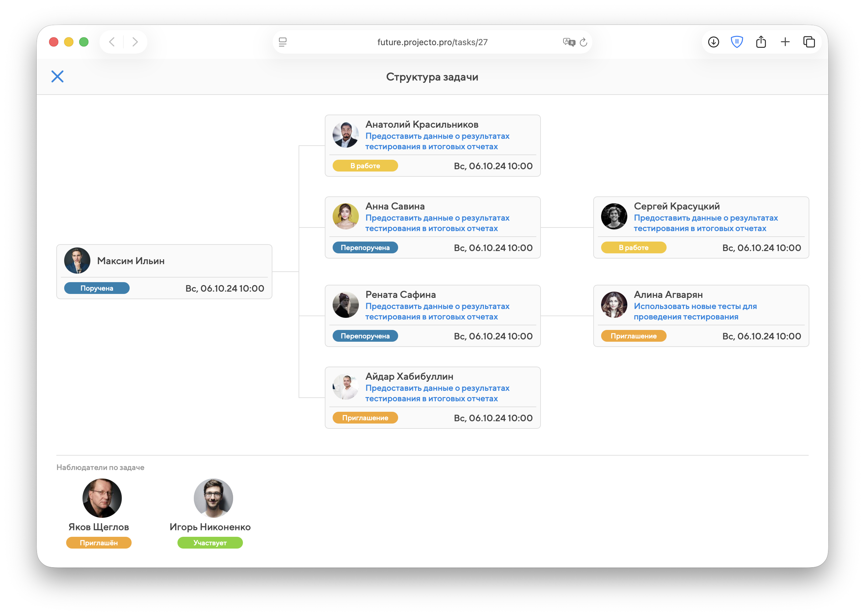
Task: Click Sergey Krasutsky's В работе status badge
Action: tap(633, 248)
